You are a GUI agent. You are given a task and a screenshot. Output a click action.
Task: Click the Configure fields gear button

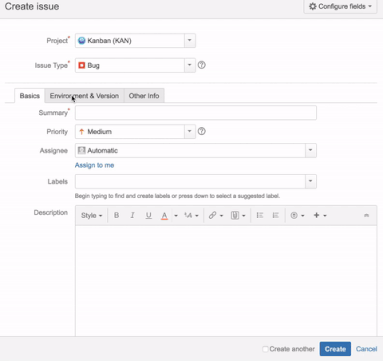[x=340, y=6]
